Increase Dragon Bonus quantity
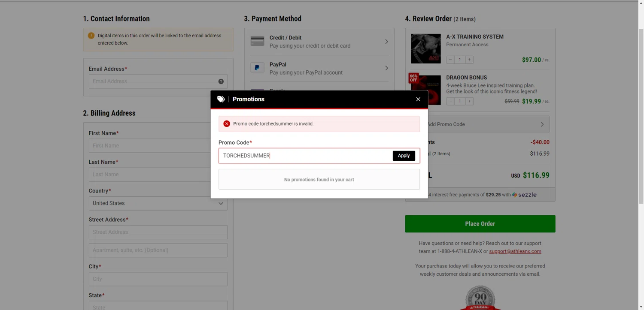Screen dimensions: 644x310 [469, 101]
